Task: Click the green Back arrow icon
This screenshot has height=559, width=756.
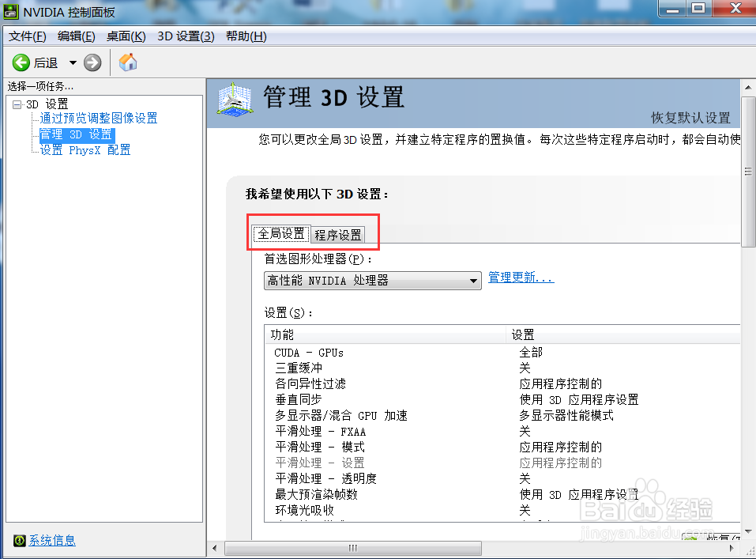Action: click(21, 62)
